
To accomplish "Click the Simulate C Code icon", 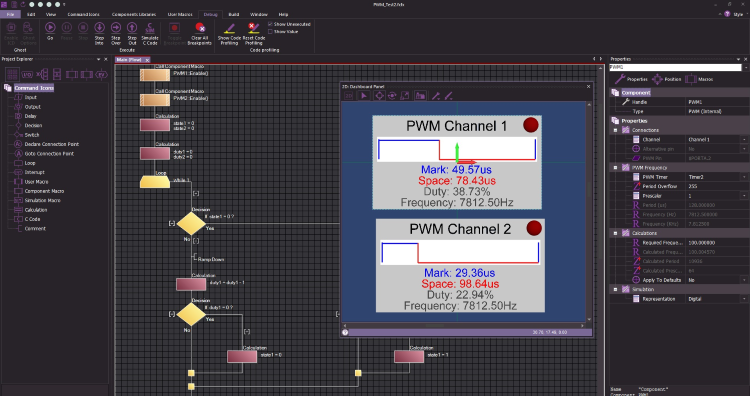I will 150,33.
